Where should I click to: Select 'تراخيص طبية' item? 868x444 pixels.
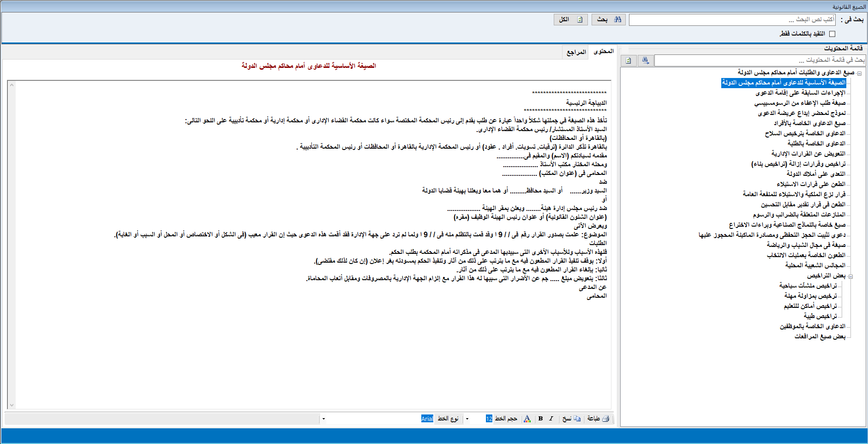(x=820, y=316)
